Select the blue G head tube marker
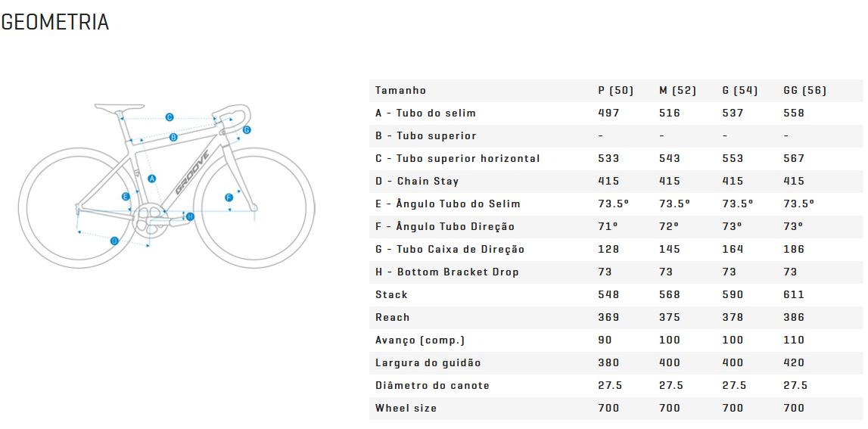Viewport: 868px width, 429px height. pos(247,130)
